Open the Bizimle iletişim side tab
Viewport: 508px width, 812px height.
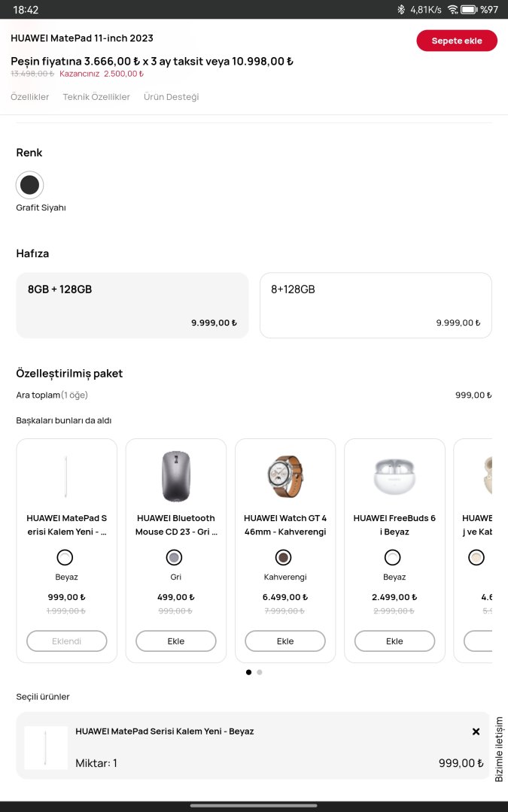499,749
